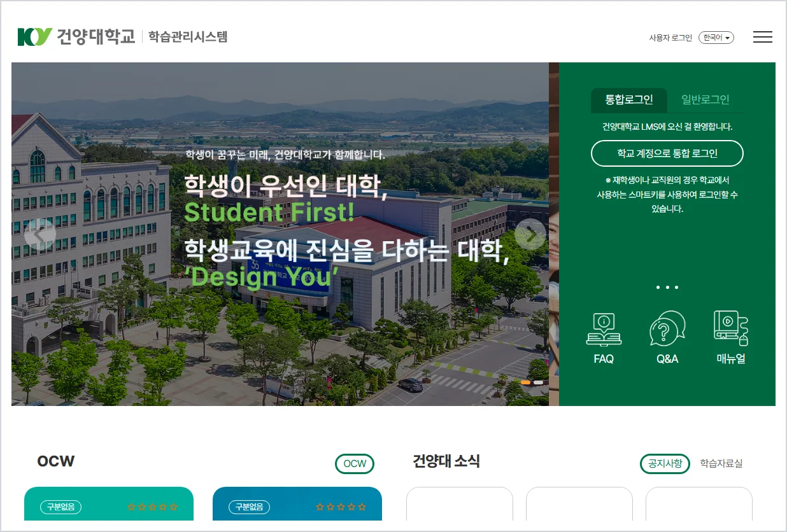Image resolution: width=787 pixels, height=532 pixels.
Task: Go to next banner slide arrow
Action: (x=530, y=235)
